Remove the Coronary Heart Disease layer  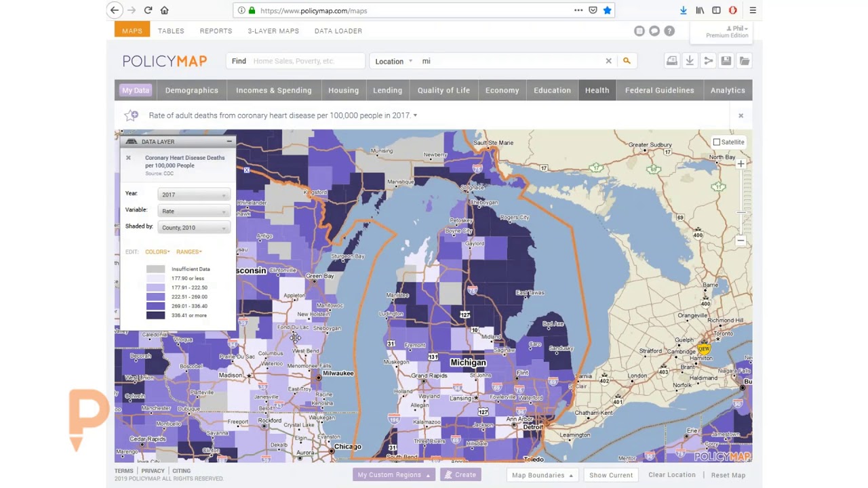pyautogui.click(x=128, y=158)
